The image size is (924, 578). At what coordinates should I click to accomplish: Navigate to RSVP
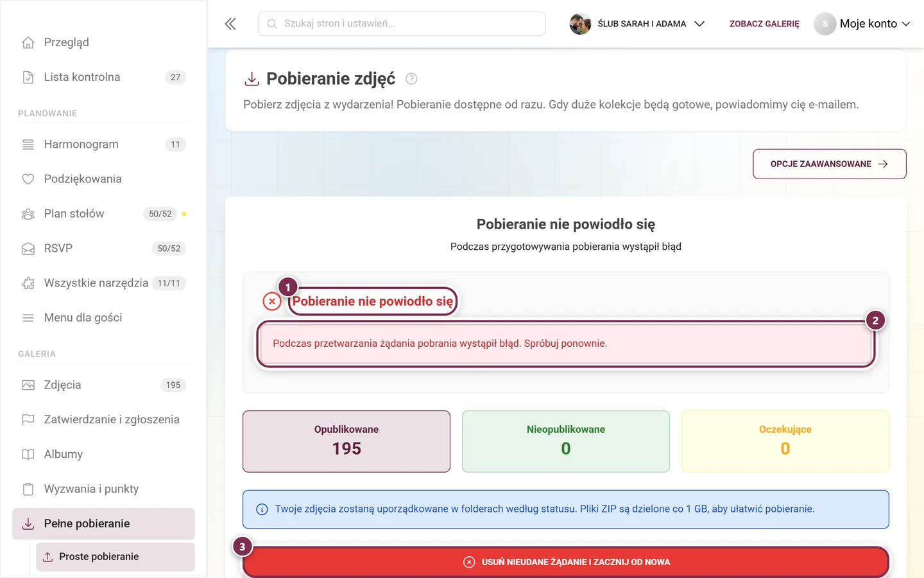point(103,249)
